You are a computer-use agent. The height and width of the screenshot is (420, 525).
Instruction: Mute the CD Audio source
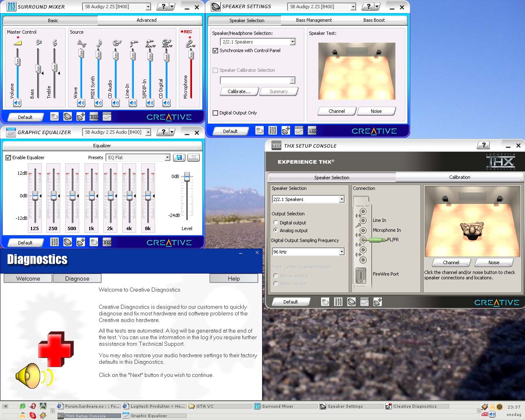click(116, 103)
